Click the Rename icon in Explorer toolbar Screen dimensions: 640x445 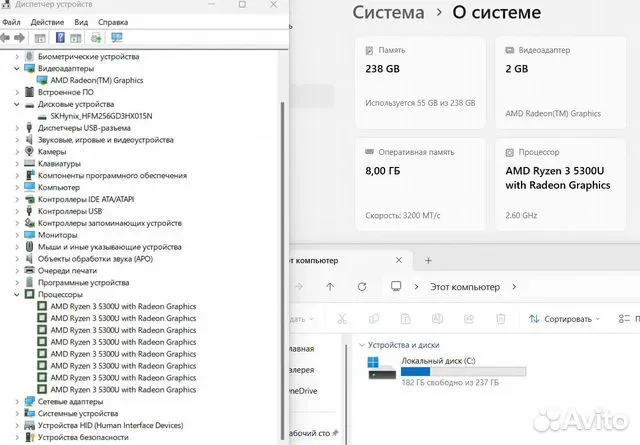(x=437, y=318)
